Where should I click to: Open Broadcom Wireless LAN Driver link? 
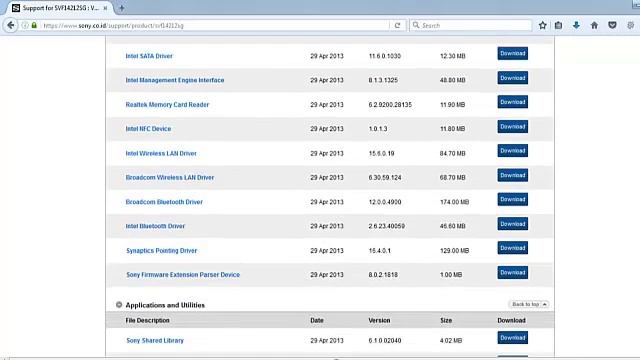(170, 178)
